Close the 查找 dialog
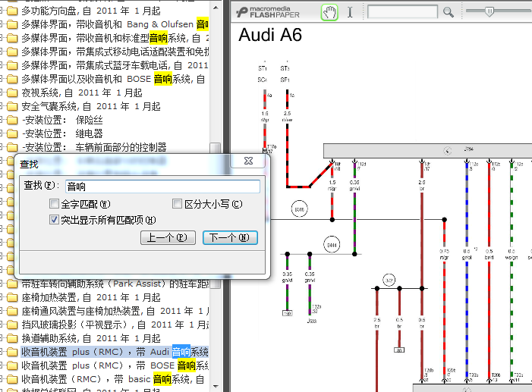The height and width of the screenshot is (392, 532). [248, 161]
